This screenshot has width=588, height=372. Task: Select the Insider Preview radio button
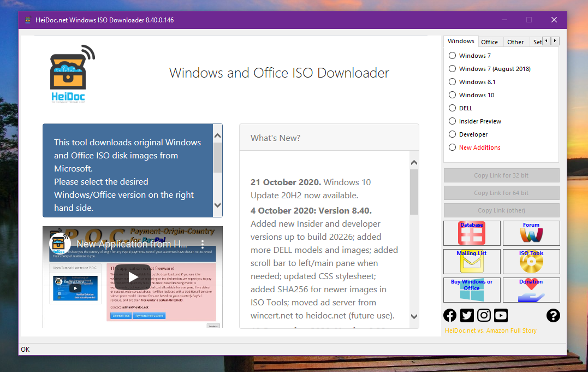(452, 121)
